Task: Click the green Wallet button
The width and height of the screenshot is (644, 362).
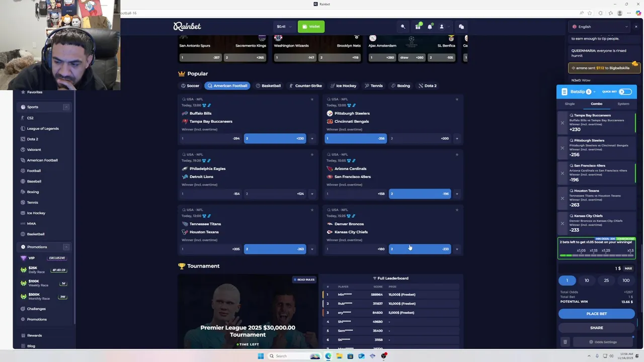Action: [x=311, y=27]
